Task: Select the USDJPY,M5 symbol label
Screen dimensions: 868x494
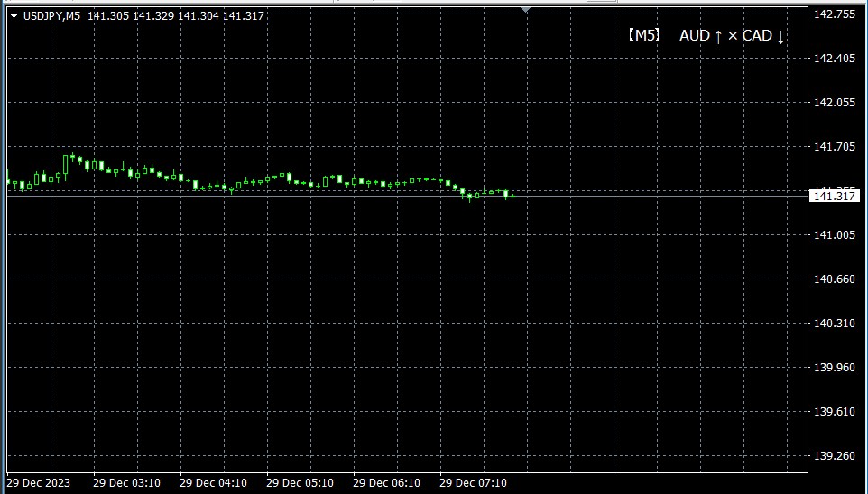Action: 52,16
